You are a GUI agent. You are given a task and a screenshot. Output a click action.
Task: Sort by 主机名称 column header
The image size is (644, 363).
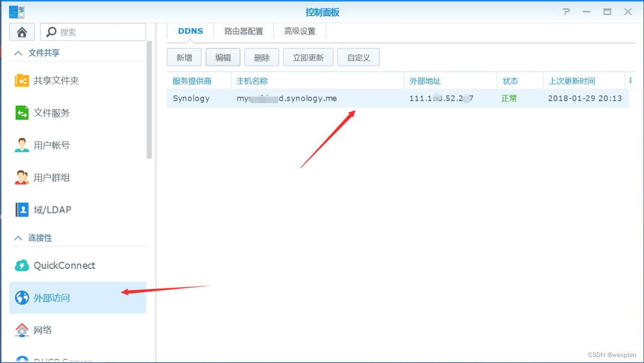point(317,81)
